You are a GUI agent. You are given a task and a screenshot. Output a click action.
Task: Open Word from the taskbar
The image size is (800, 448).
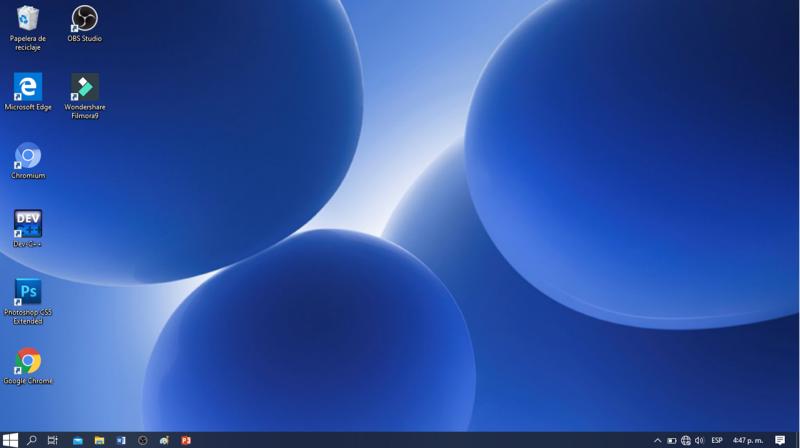(121, 440)
